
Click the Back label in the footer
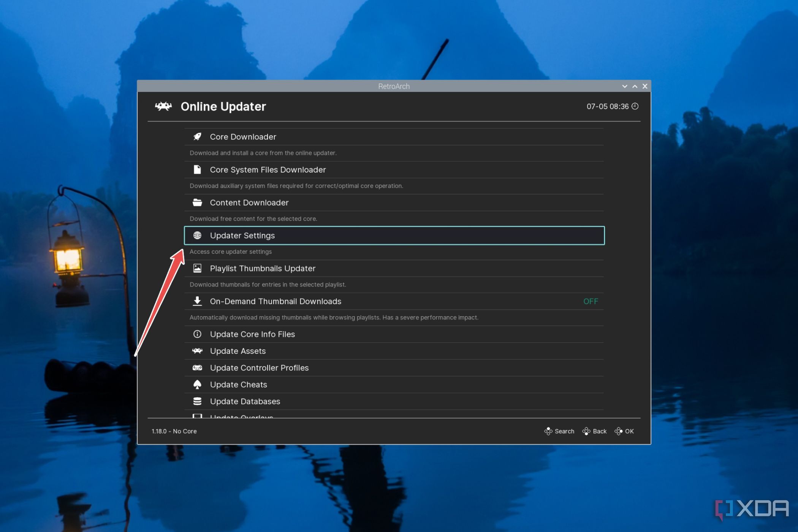click(600, 431)
